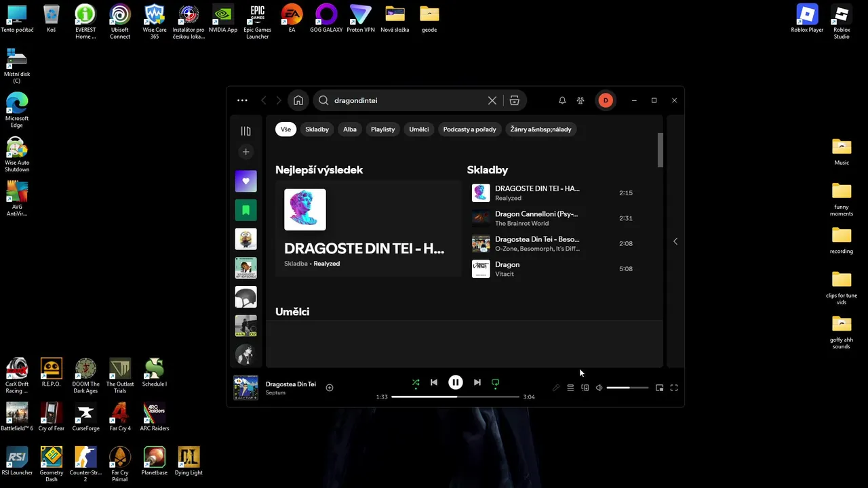Image resolution: width=868 pixels, height=488 pixels.
Task: Play DRAGOSTE DIN TEI by Realyzed song row
Action: coord(555,192)
